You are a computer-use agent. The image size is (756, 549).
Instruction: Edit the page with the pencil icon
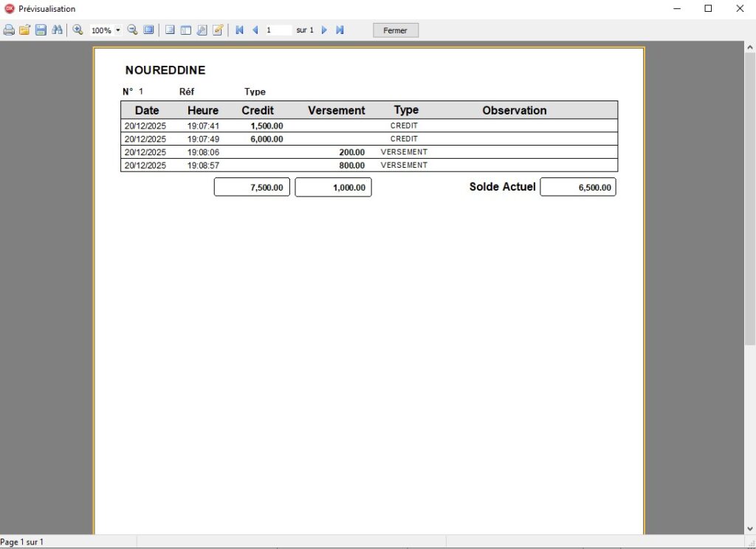pos(218,30)
